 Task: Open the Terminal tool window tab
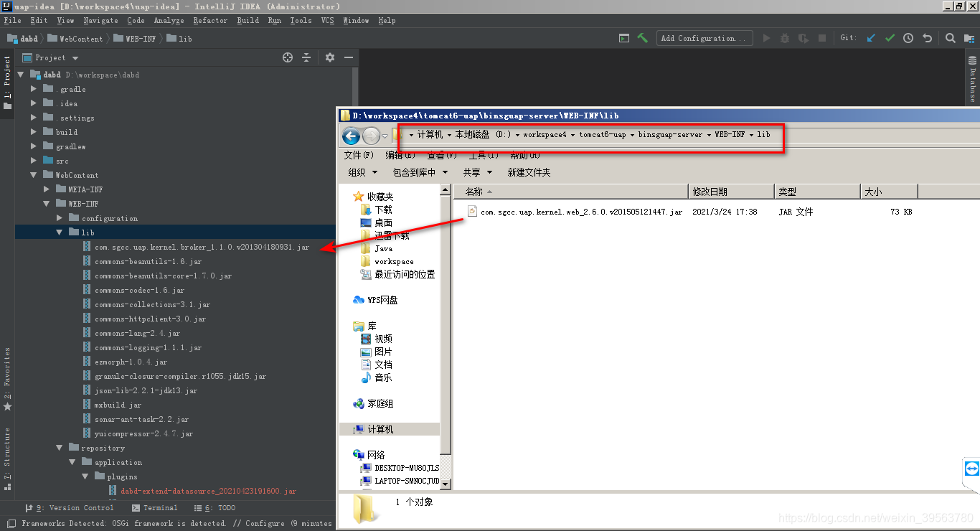click(x=154, y=507)
